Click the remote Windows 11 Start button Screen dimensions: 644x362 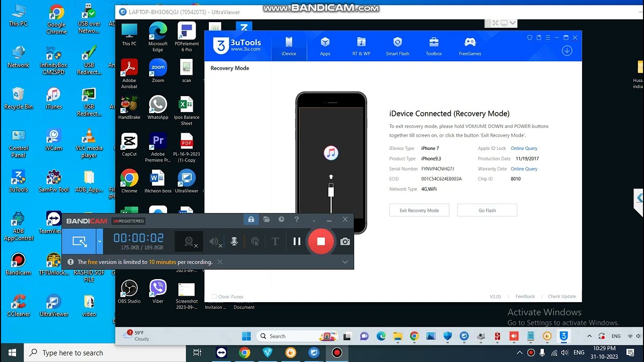(246, 336)
